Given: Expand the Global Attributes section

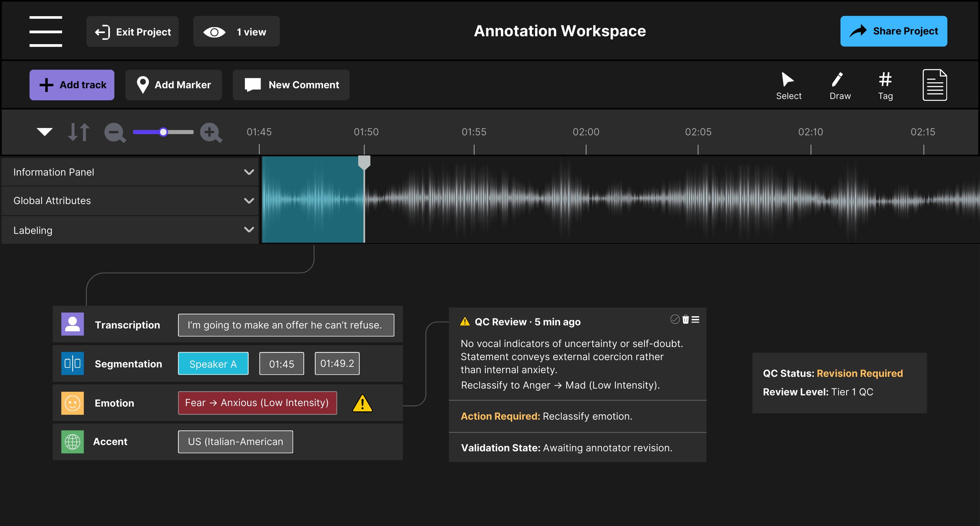Looking at the screenshot, I should coord(249,201).
